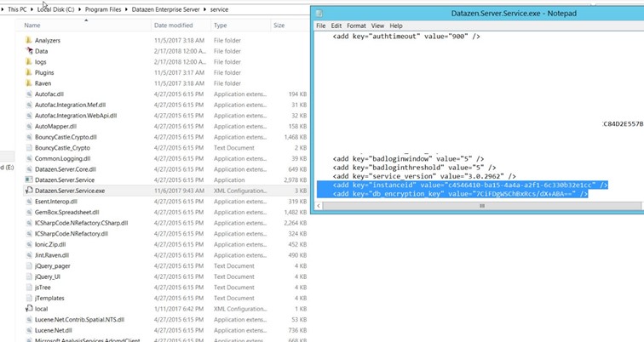The image size is (644, 342).
Task: Select the Datazen.Server.Service.exe config file icon
Action: (x=29, y=191)
